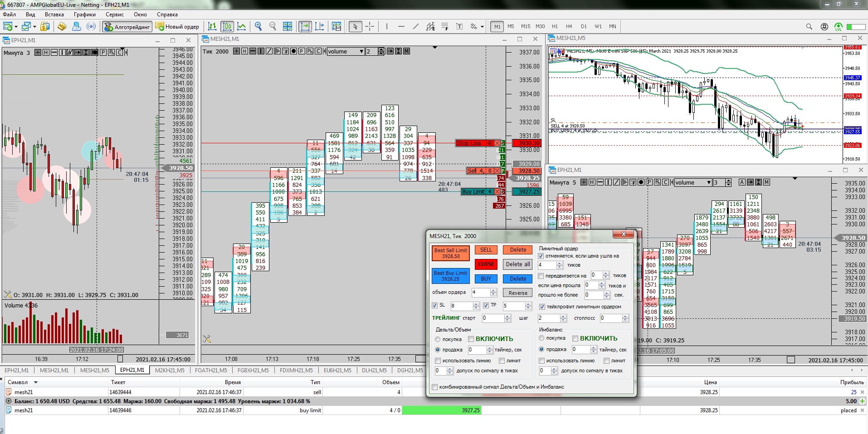Image resolution: width=868 pixels, height=434 pixels.
Task: Click the trailing 'шаг' spinner arrows
Action: click(x=563, y=318)
